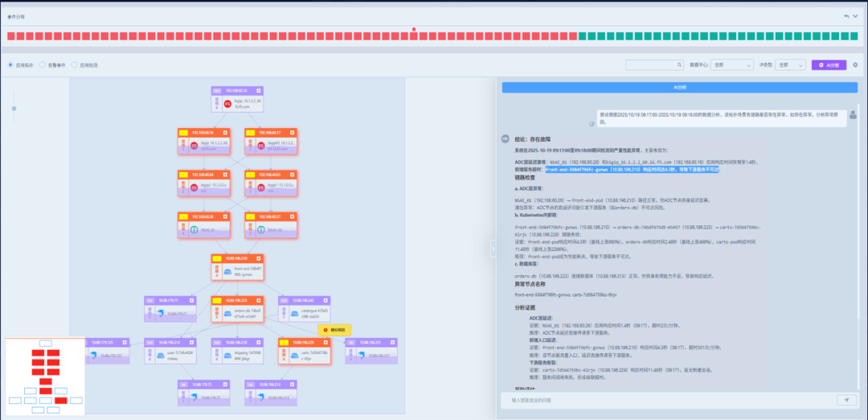Image resolution: width=868 pixels, height=420 pixels.
Task: Expand the plus on node 192.168.40.64
Action: point(225,175)
